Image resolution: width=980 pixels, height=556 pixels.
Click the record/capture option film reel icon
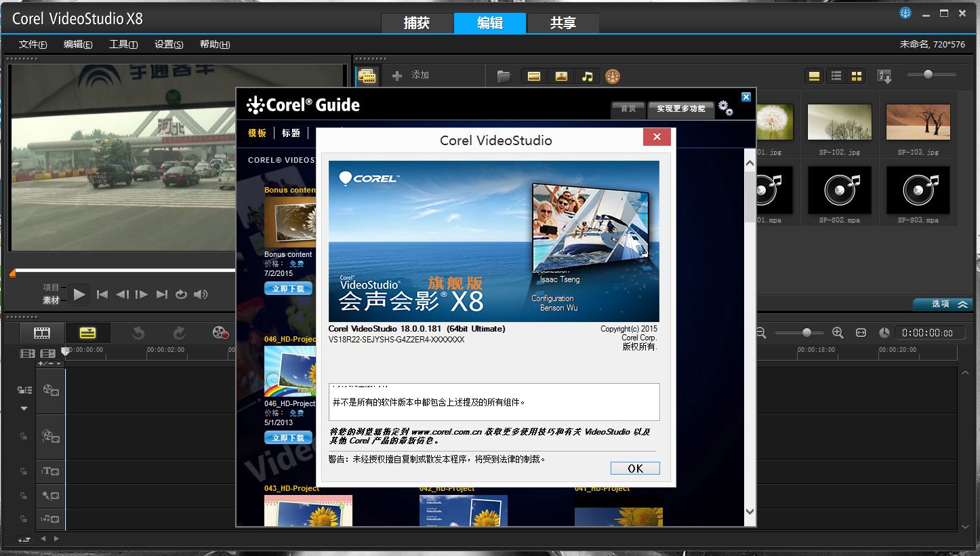pos(220,333)
